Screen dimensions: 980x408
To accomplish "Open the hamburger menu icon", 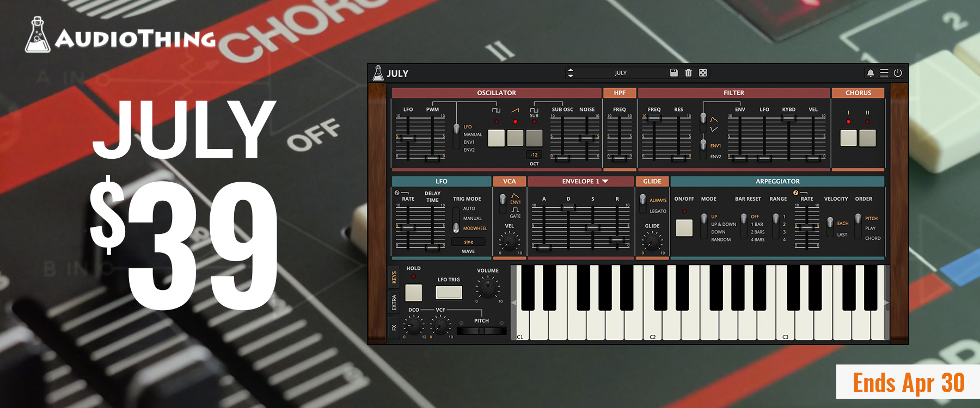I will pos(884,73).
